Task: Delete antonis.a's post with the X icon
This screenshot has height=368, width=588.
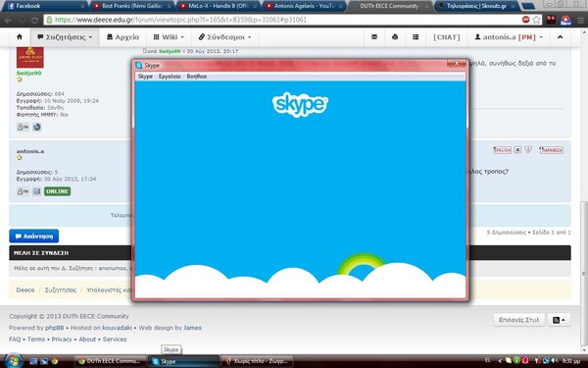Action: click(x=517, y=150)
